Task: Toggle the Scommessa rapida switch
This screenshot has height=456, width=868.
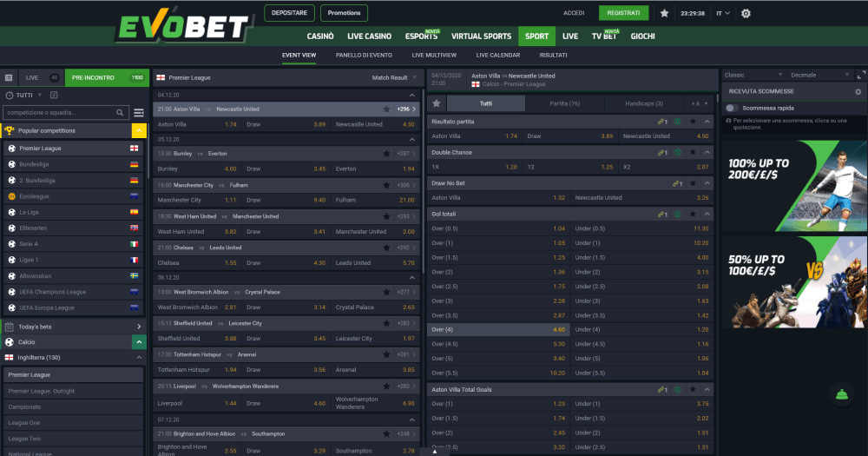Action: click(732, 108)
